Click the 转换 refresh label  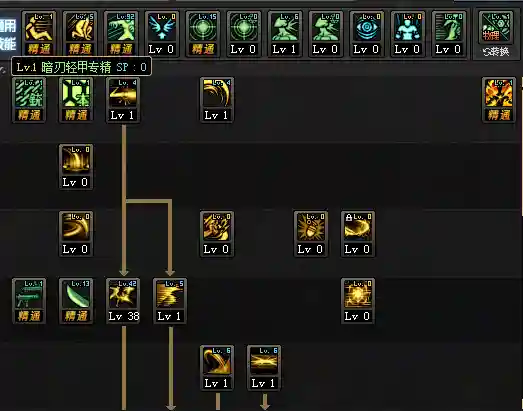pyautogui.click(x=496, y=52)
